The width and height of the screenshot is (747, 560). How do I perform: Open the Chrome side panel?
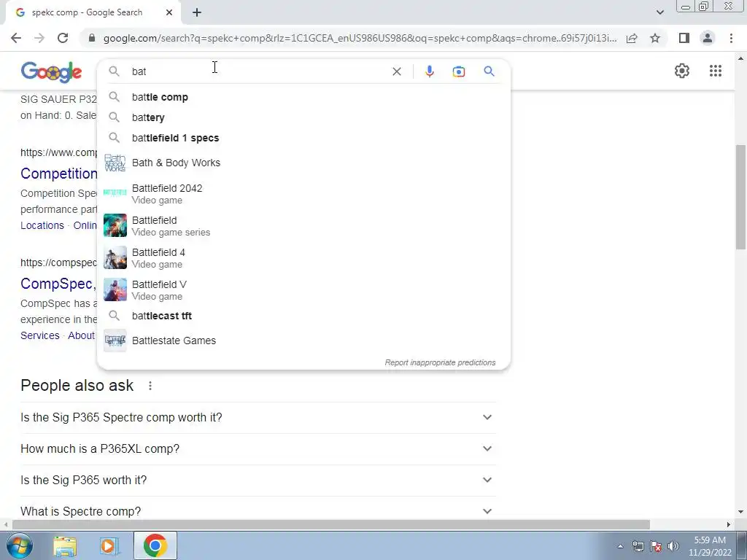(684, 38)
